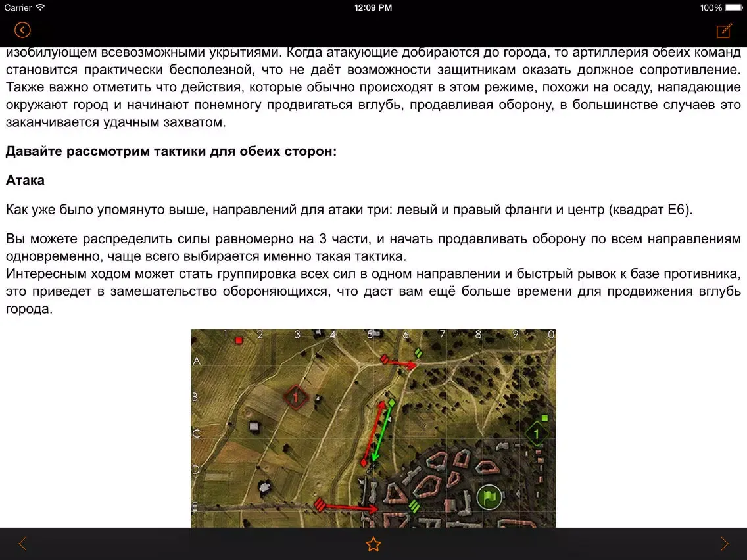Tap the green flag base marker on map

489,497
